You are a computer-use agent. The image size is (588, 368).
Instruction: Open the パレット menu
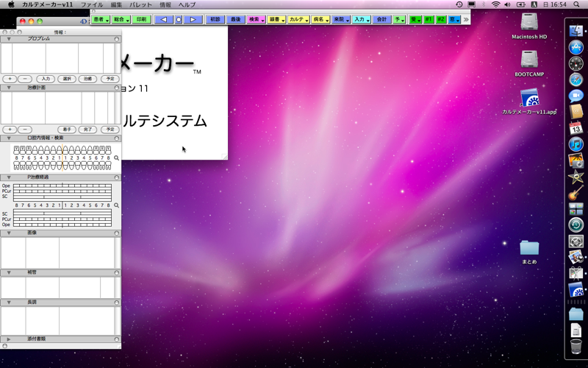[140, 4]
